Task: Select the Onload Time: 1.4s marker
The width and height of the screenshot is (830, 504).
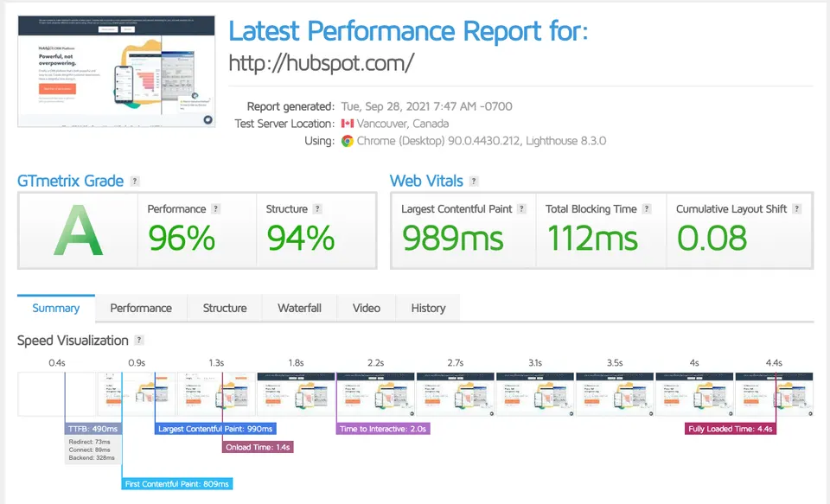Action: coord(258,447)
